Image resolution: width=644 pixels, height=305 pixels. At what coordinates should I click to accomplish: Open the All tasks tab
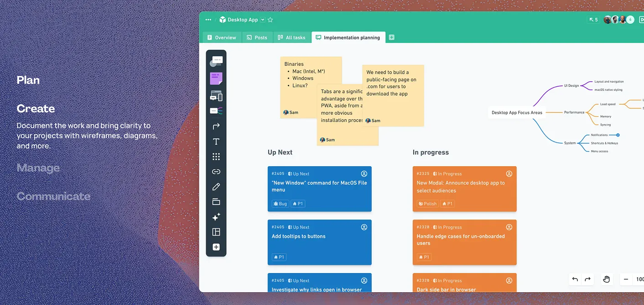[x=291, y=37]
